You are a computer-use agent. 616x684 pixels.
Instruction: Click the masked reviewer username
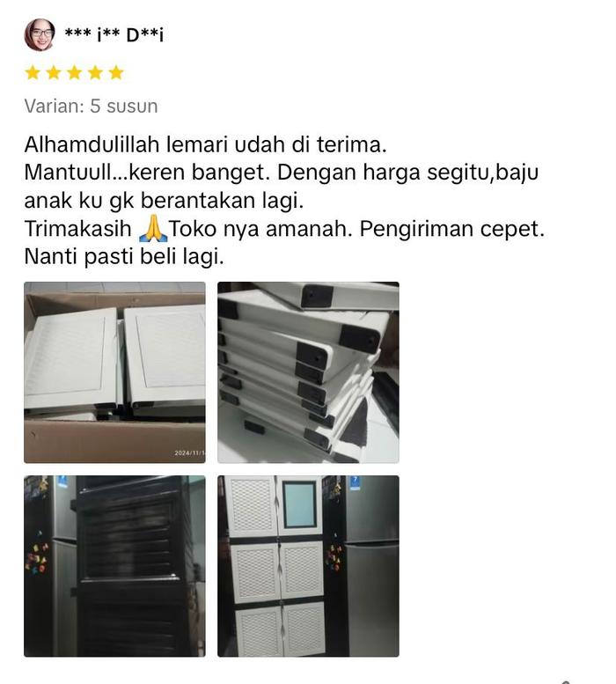coord(114,35)
